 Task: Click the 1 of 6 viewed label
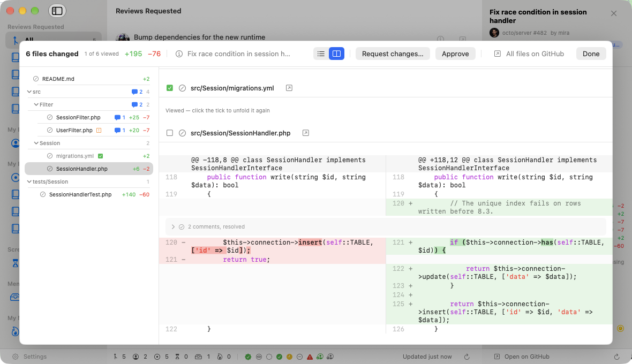pyautogui.click(x=102, y=54)
